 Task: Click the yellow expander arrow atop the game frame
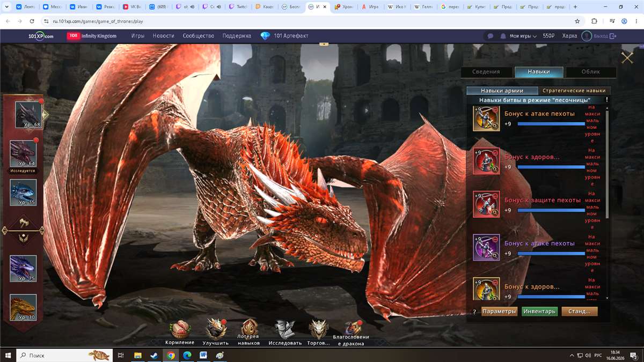point(323,45)
